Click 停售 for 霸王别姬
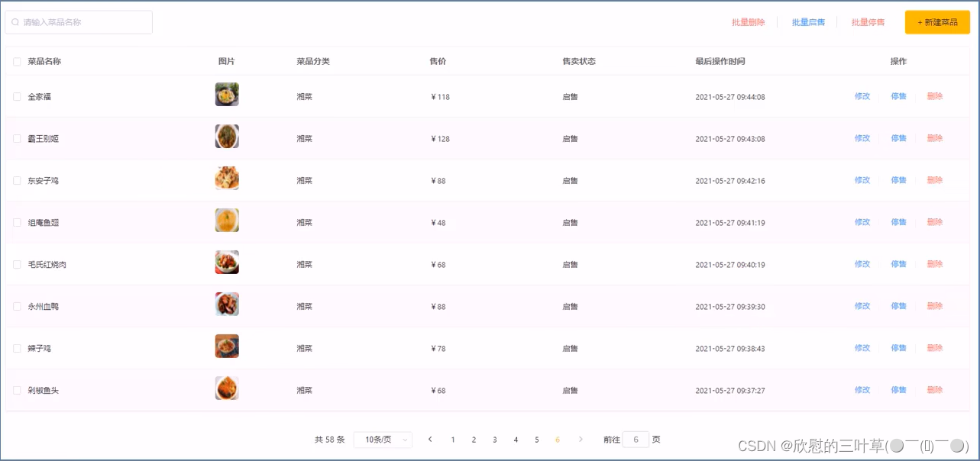The height and width of the screenshot is (461, 980). [898, 138]
